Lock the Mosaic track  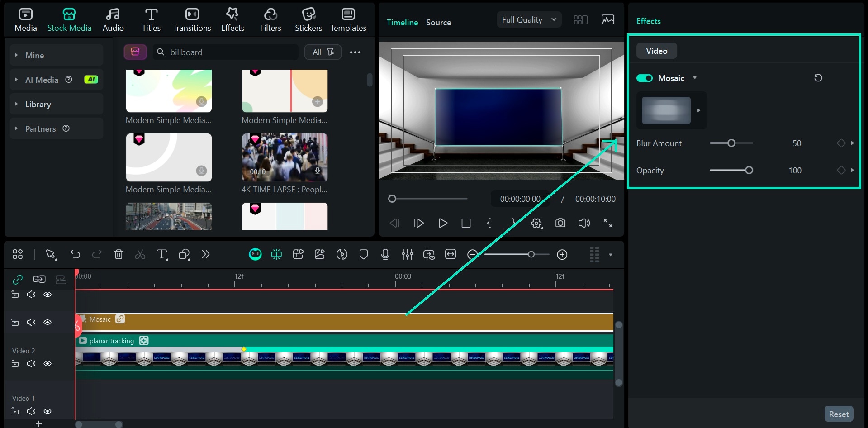coord(15,322)
